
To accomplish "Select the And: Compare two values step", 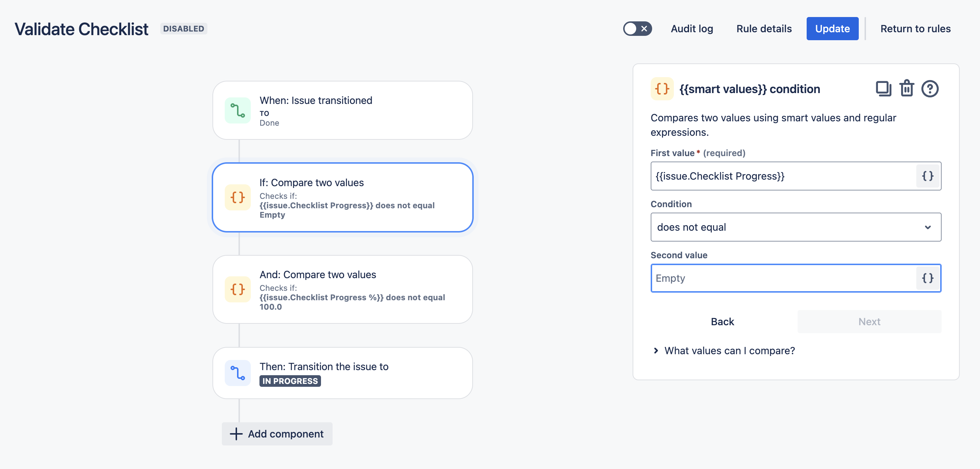I will point(342,289).
